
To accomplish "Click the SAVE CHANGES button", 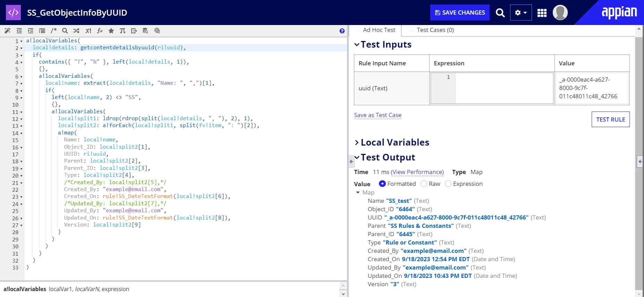I will [x=460, y=13].
